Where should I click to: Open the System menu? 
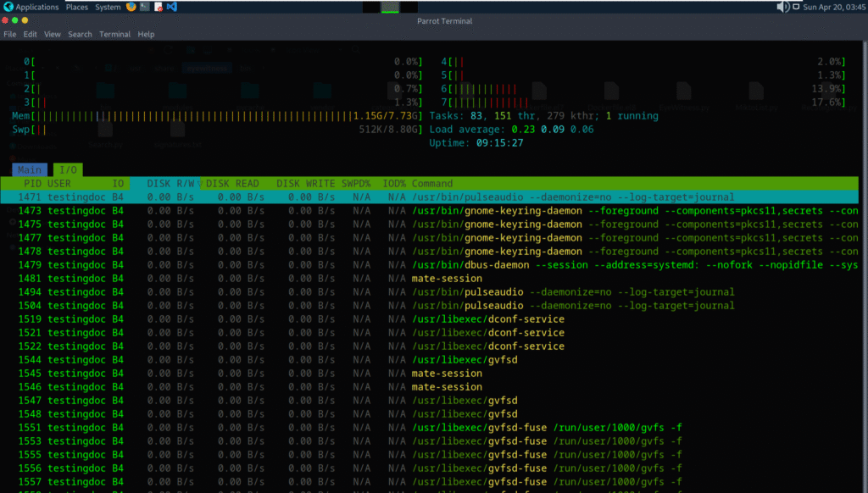pos(107,6)
